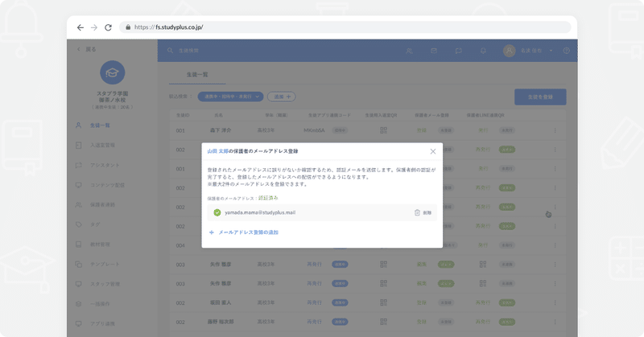Click the padlock icon in address bar
This screenshot has width=644, height=337.
128,27
